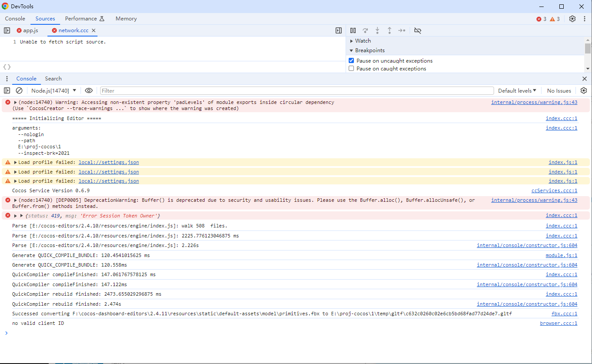Image resolution: width=592 pixels, height=364 pixels.
Task: Open the fbx.ccc:1 source link
Action: click(564, 314)
